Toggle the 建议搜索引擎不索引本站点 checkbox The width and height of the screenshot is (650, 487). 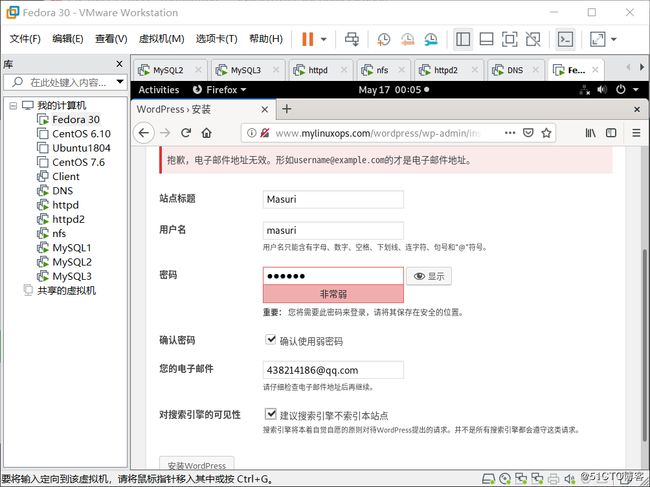tap(270, 414)
